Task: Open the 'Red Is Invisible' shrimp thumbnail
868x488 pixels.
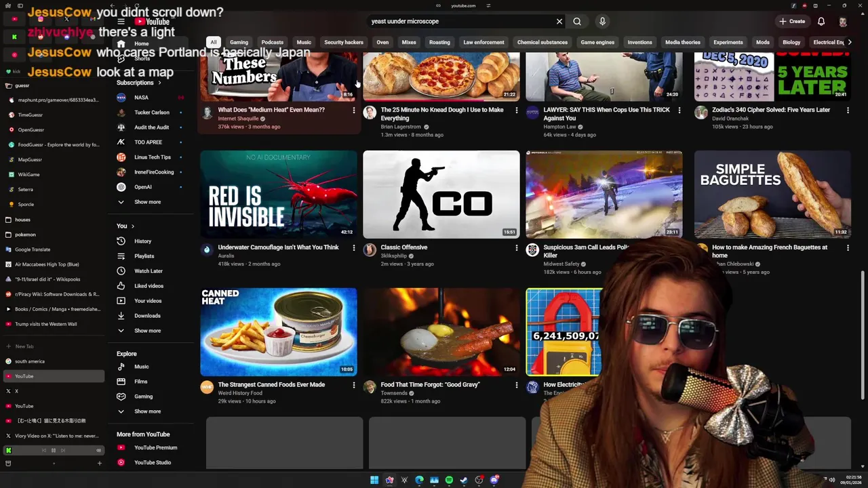Action: point(278,195)
